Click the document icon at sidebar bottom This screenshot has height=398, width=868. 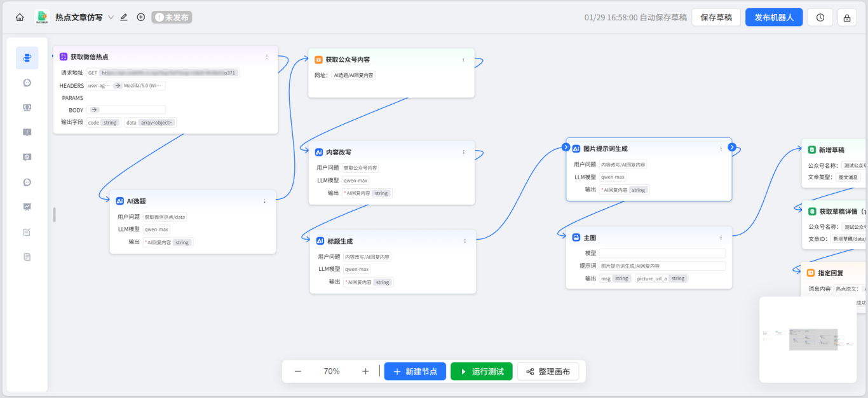pos(27,257)
